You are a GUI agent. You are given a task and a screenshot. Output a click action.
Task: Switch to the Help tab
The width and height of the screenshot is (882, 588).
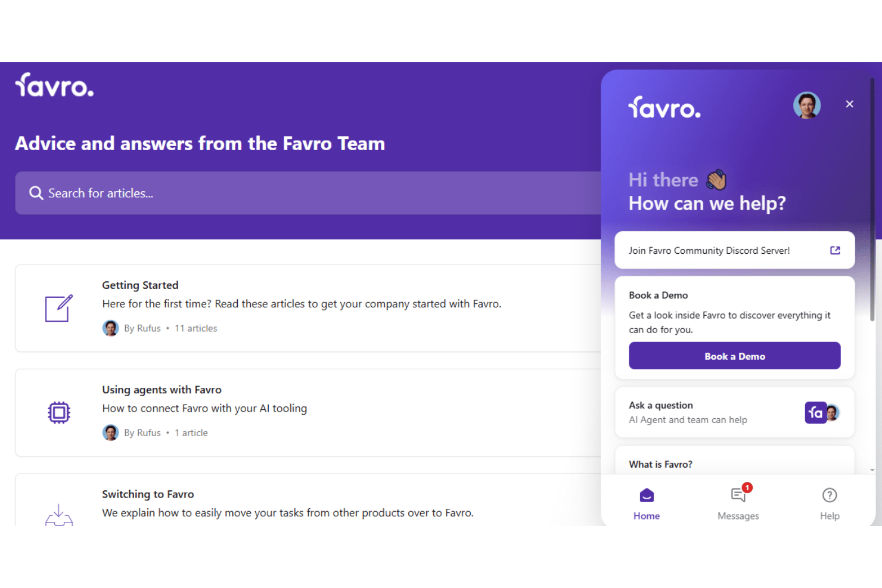click(830, 504)
